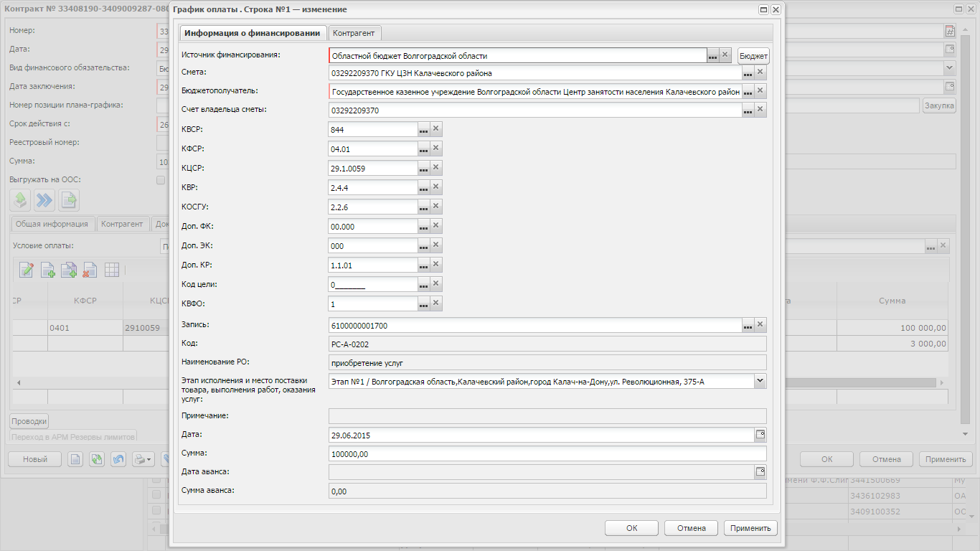Open calendar picker for Дата field

tap(760, 435)
